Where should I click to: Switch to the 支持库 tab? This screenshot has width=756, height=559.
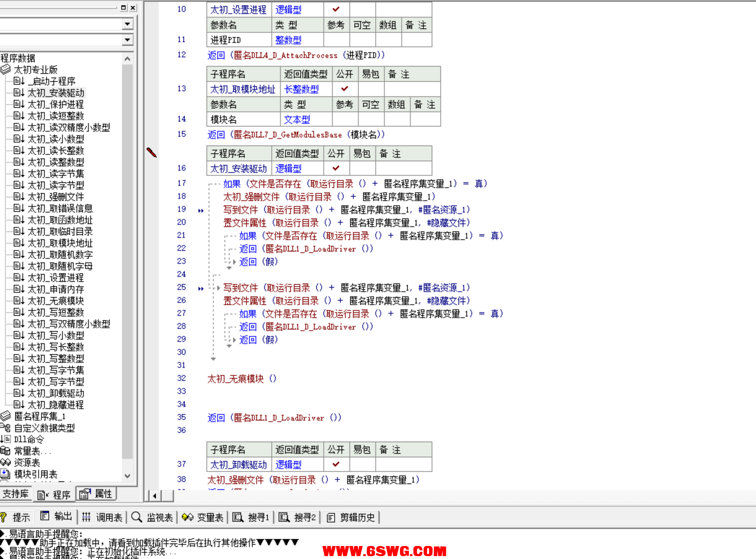coord(15,494)
